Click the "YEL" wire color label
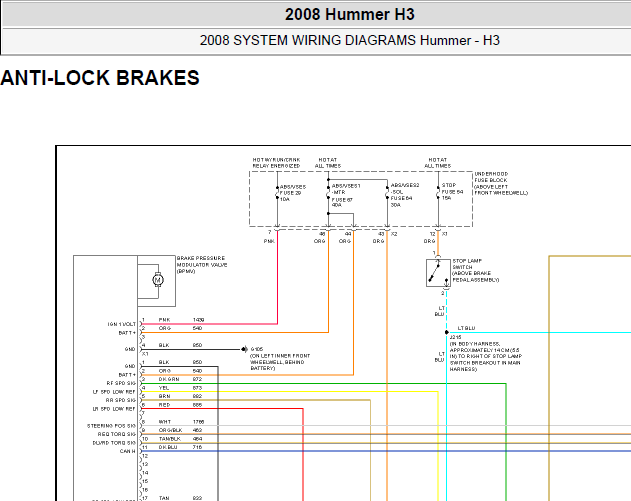The height and width of the screenshot is (501, 631). (x=164, y=388)
